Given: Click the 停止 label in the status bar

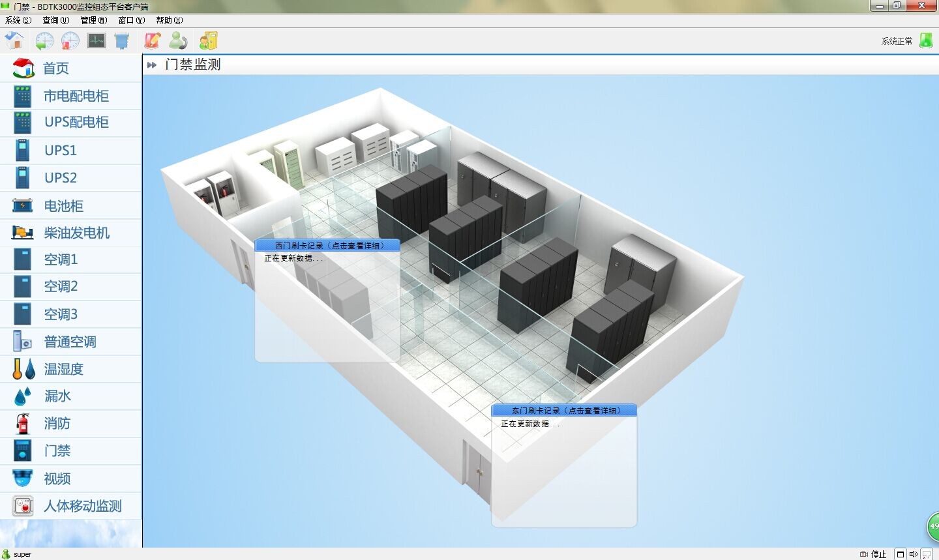Looking at the screenshot, I should (x=879, y=554).
